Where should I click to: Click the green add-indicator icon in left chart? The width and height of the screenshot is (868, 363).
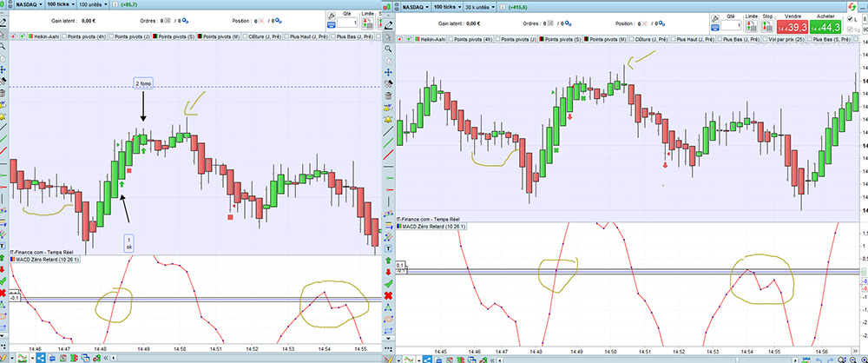tap(23, 36)
